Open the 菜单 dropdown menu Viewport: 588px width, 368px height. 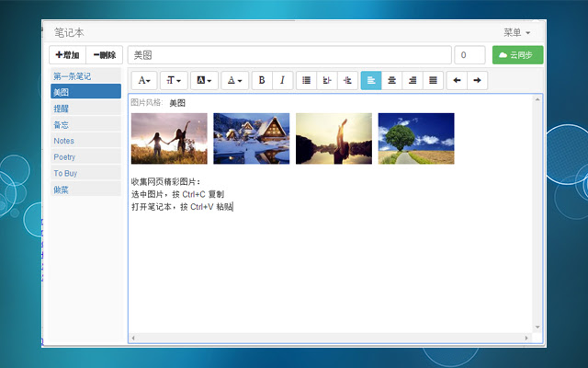(516, 33)
